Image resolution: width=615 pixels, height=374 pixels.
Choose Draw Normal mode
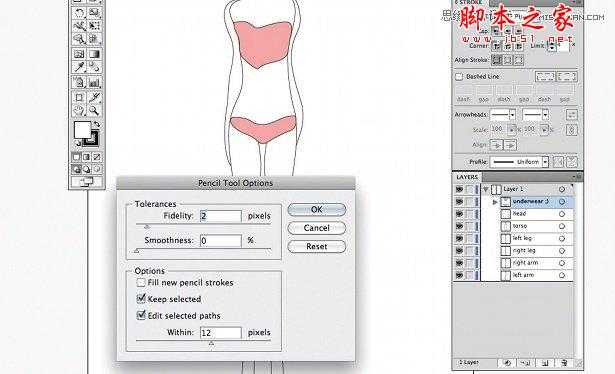[76, 169]
